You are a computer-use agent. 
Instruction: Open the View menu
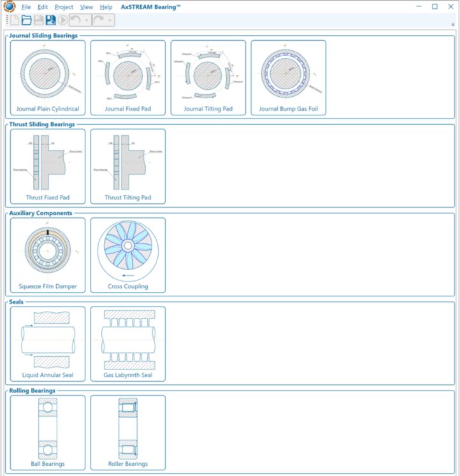87,7
